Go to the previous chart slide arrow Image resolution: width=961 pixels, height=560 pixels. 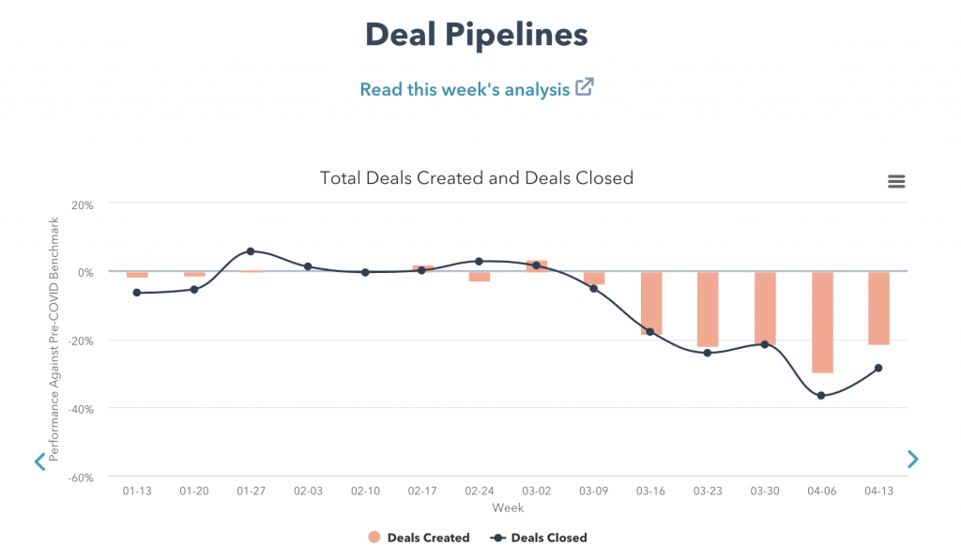pos(39,462)
